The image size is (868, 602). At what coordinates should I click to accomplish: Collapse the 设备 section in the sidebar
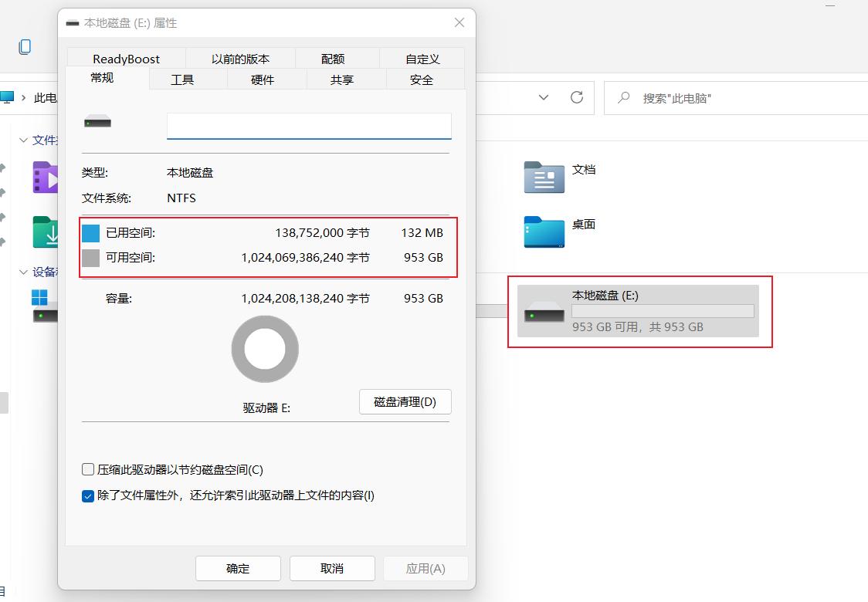click(x=22, y=271)
